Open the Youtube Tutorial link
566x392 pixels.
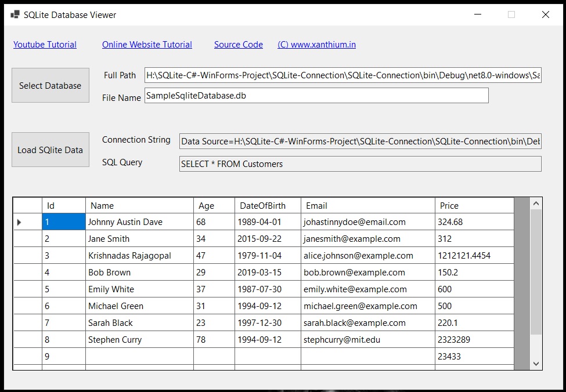coord(45,45)
